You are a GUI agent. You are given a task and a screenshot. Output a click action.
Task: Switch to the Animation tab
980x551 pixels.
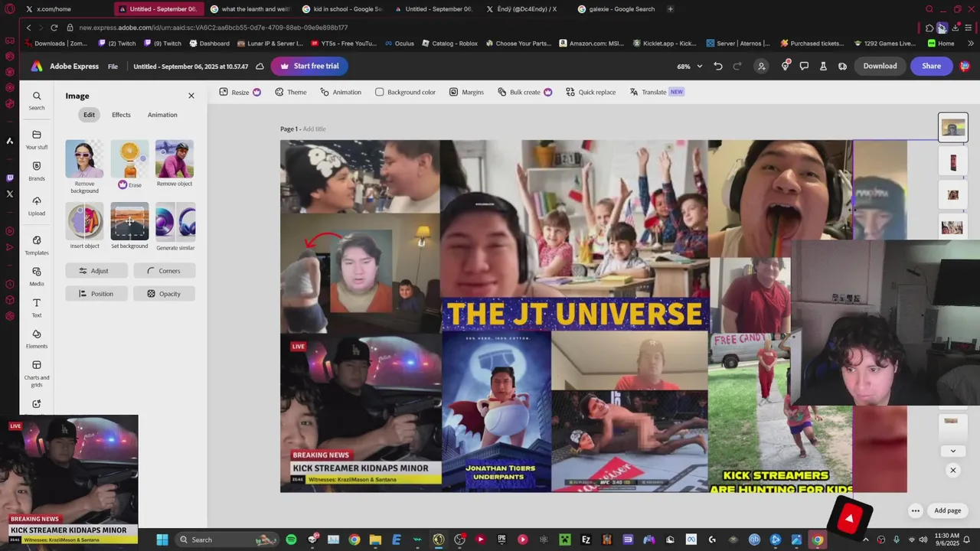[162, 115]
